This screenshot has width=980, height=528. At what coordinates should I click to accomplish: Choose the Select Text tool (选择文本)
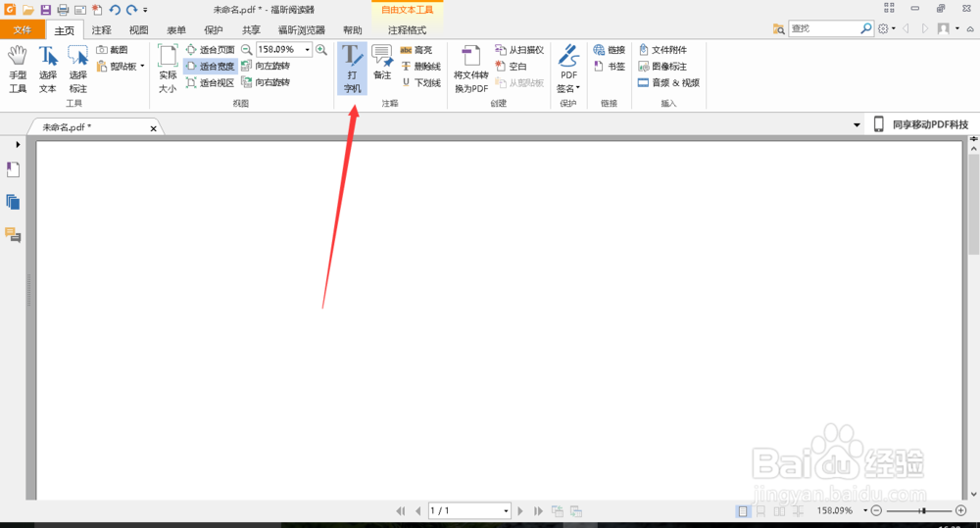47,69
